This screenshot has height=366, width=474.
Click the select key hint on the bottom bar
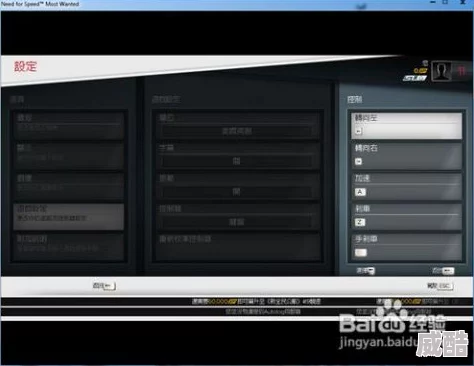[x=104, y=286]
